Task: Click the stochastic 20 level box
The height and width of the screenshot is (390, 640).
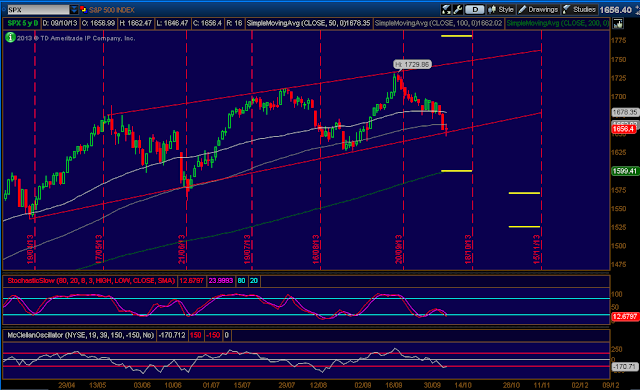Action: pyautogui.click(x=254, y=281)
